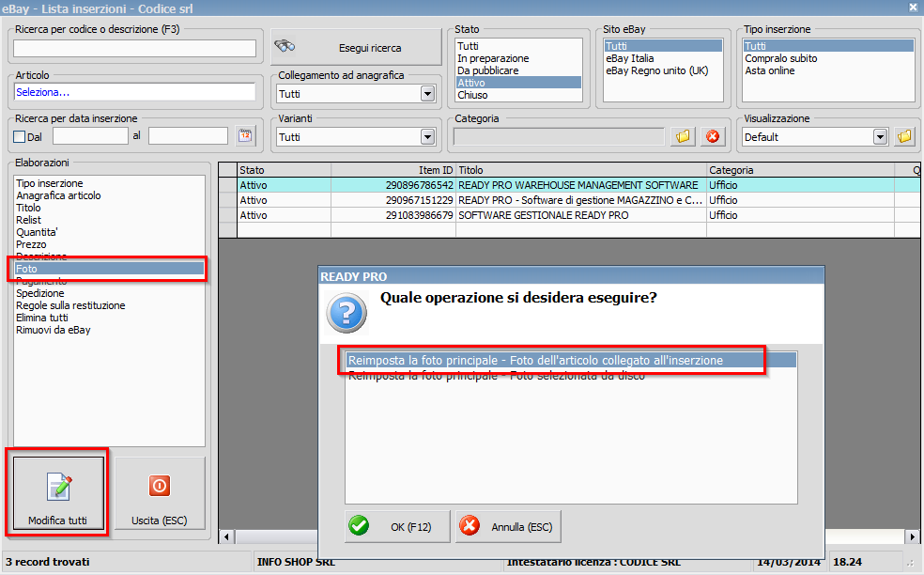Image resolution: width=924 pixels, height=575 pixels.
Task: Select Asta online listing type
Action: 828,70
